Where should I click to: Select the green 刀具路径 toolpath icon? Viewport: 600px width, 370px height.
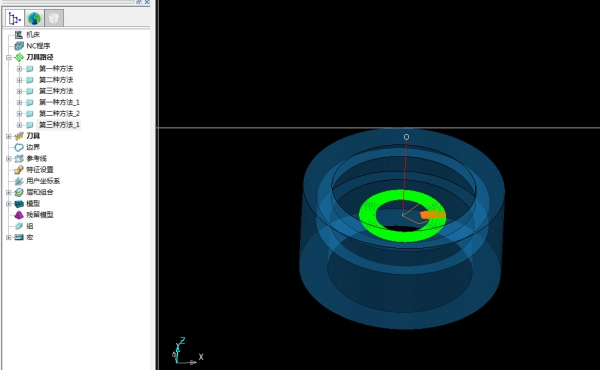19,57
